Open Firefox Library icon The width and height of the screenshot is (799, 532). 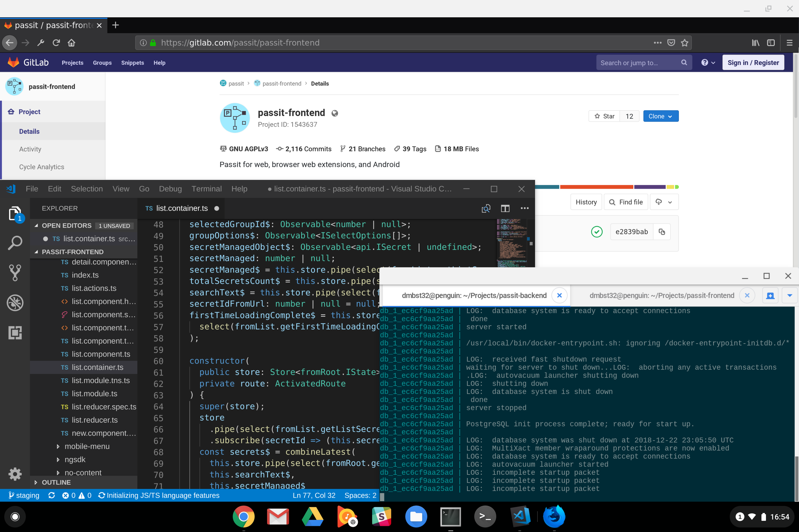pyautogui.click(x=756, y=43)
